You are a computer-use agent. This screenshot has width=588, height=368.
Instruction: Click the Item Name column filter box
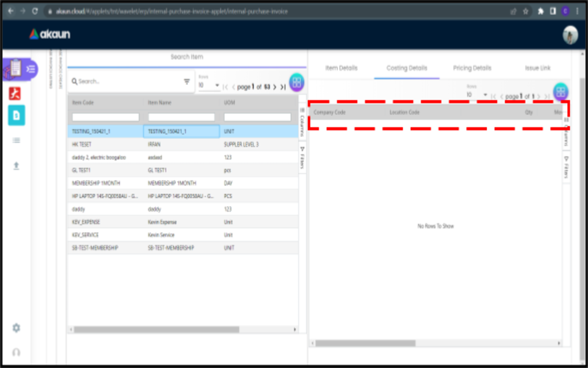[181, 117]
